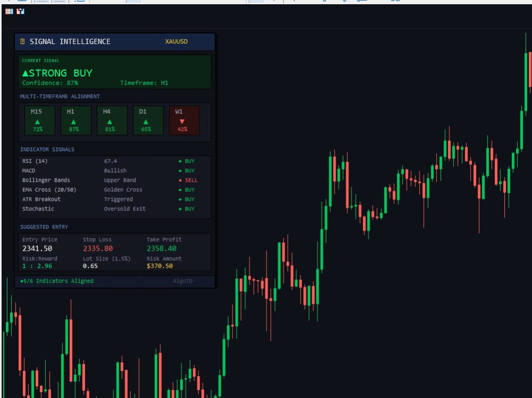This screenshot has height=398, width=532.
Task: Click the STRONG BUY signal text
Action: click(x=57, y=73)
